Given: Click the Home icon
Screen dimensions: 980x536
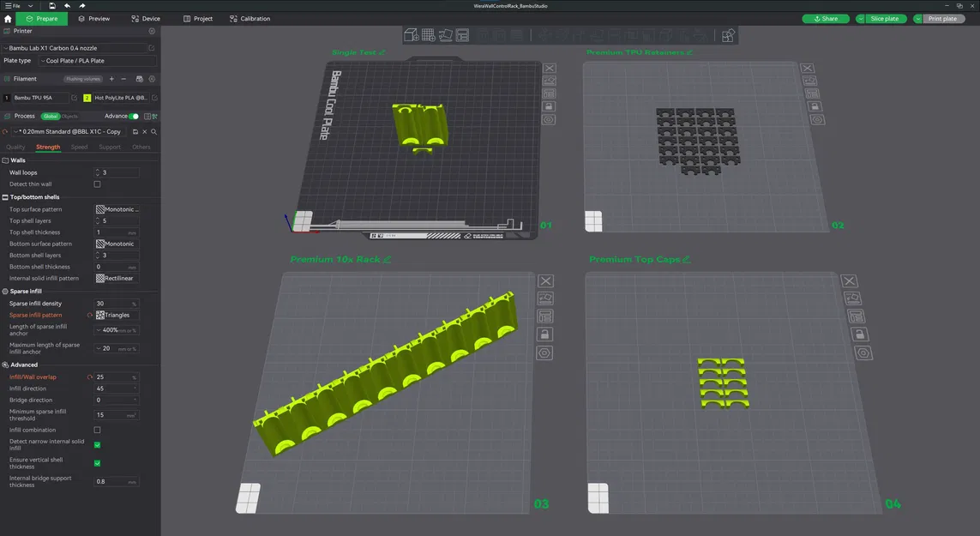Looking at the screenshot, I should [8, 19].
